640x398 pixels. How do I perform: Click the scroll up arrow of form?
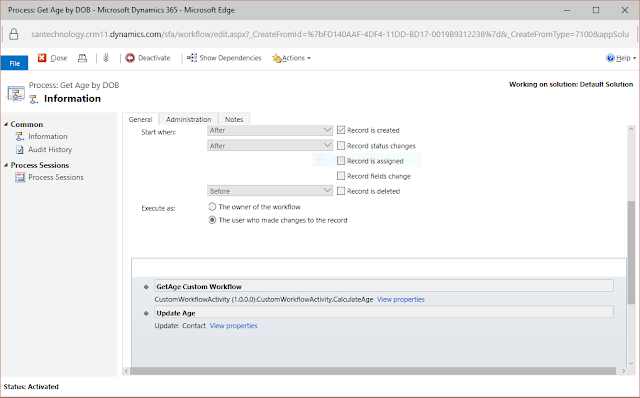click(x=631, y=129)
